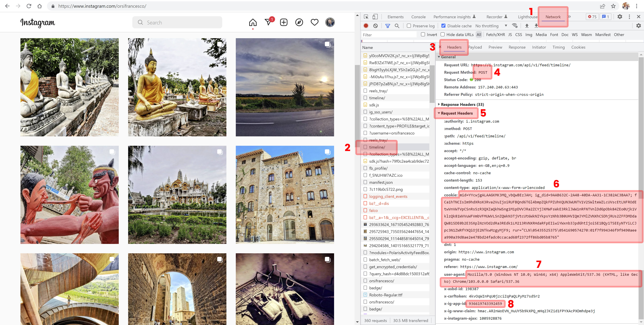Close the request details pane

click(x=440, y=47)
